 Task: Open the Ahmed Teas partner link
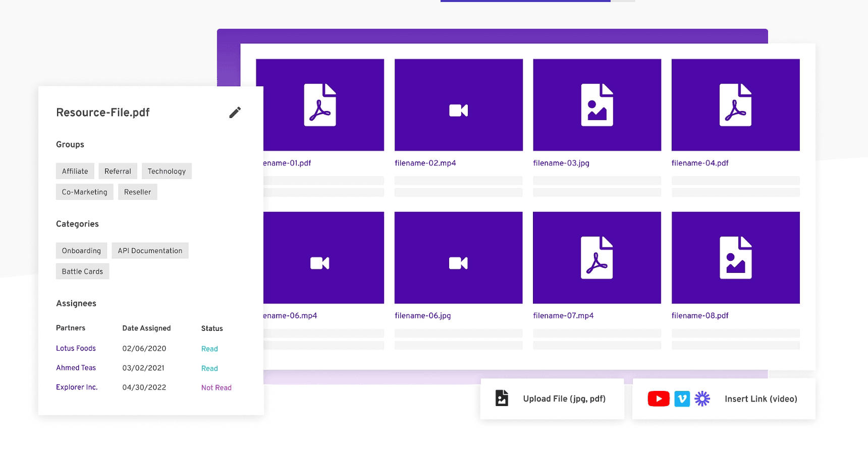coord(76,368)
